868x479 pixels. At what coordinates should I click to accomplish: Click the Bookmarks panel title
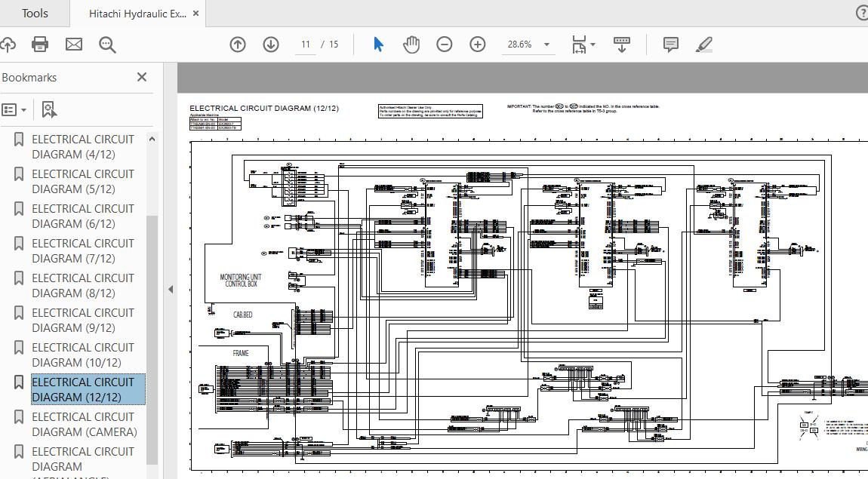point(29,78)
